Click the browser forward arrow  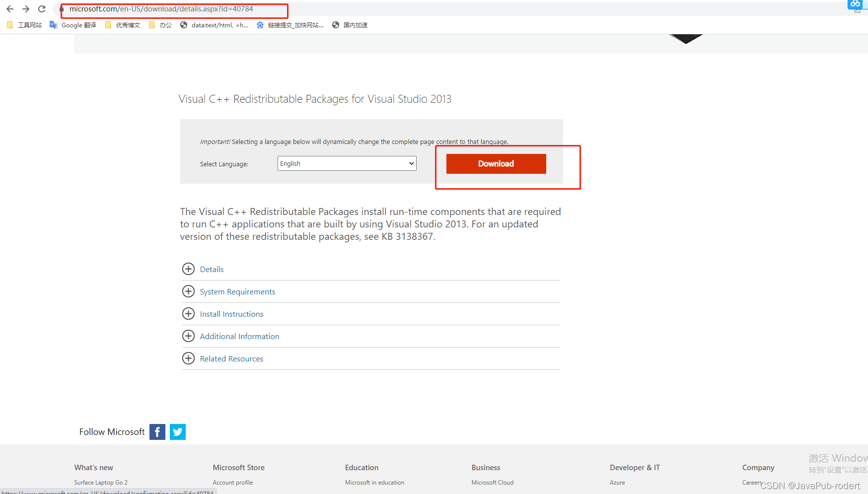26,9
